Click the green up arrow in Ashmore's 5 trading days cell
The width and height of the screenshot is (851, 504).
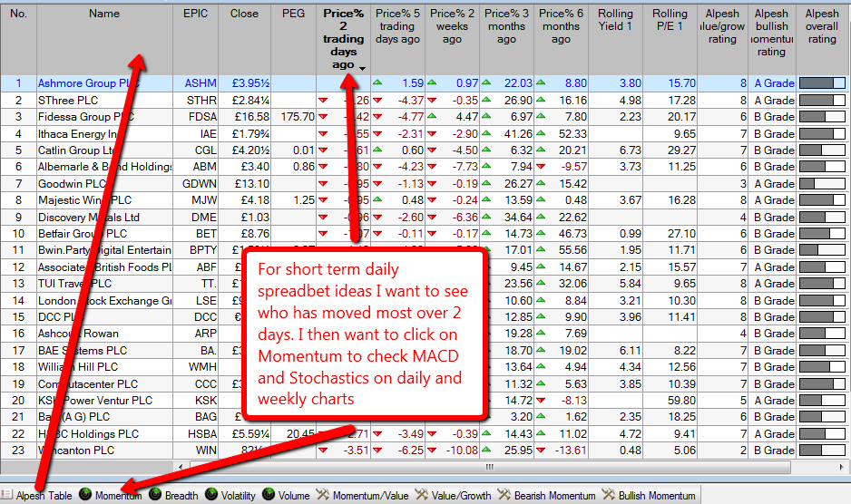click(x=377, y=82)
